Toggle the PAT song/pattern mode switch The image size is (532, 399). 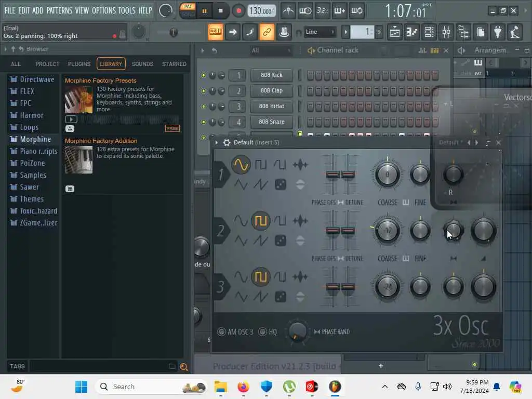pyautogui.click(x=188, y=10)
